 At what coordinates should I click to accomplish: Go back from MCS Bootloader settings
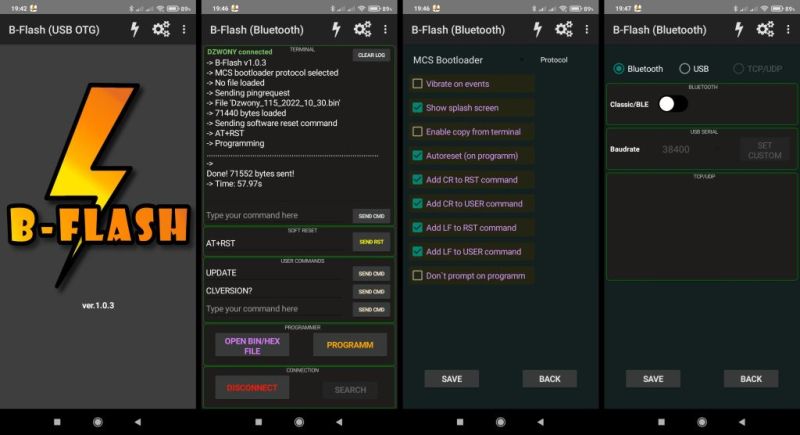point(549,379)
